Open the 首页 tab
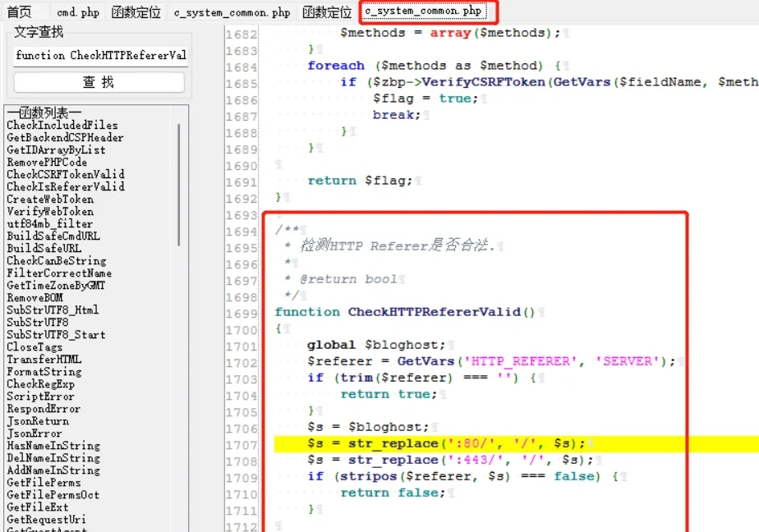 click(x=20, y=12)
